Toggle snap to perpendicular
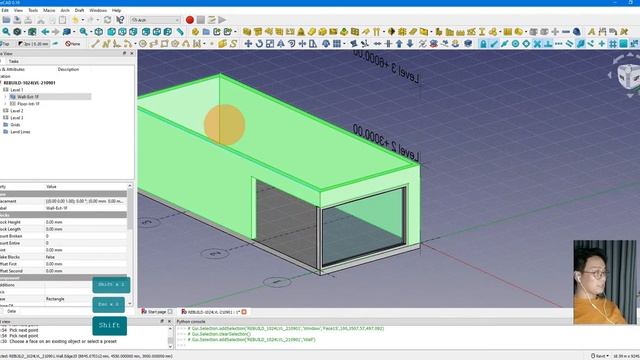 click(548, 43)
